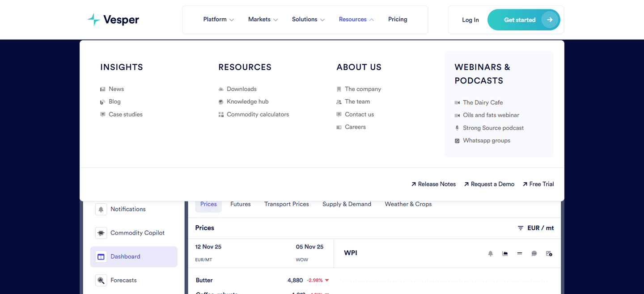The image size is (644, 294).
Task: Click the Oils and fats webinar video icon
Action: click(x=457, y=115)
